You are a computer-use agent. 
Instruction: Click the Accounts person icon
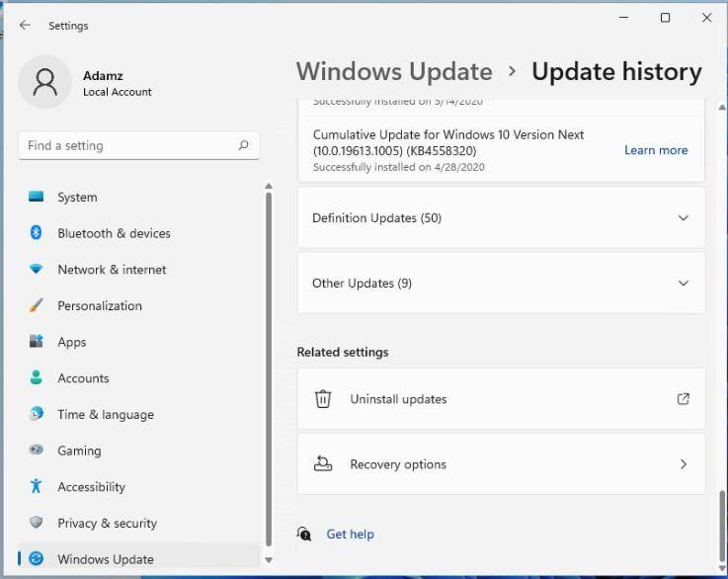point(36,377)
